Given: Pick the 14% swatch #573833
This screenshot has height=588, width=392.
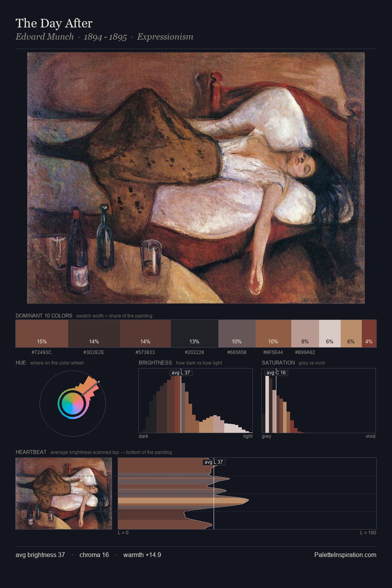Looking at the screenshot, I should tap(145, 334).
